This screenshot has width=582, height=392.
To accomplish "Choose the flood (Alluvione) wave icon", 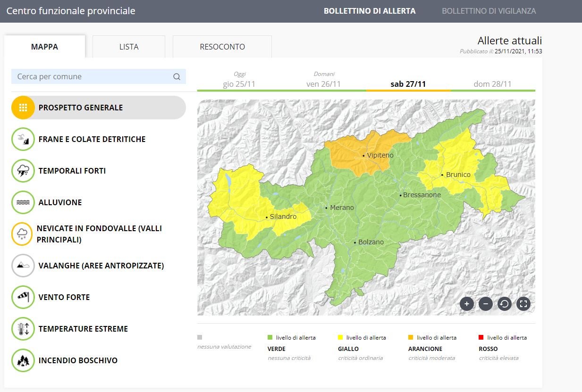I will pos(23,202).
